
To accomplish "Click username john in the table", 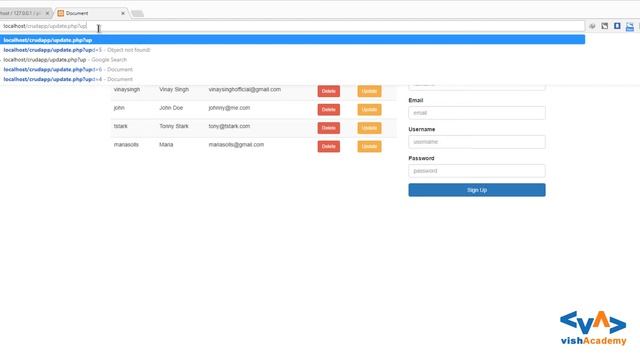I will coord(119,108).
